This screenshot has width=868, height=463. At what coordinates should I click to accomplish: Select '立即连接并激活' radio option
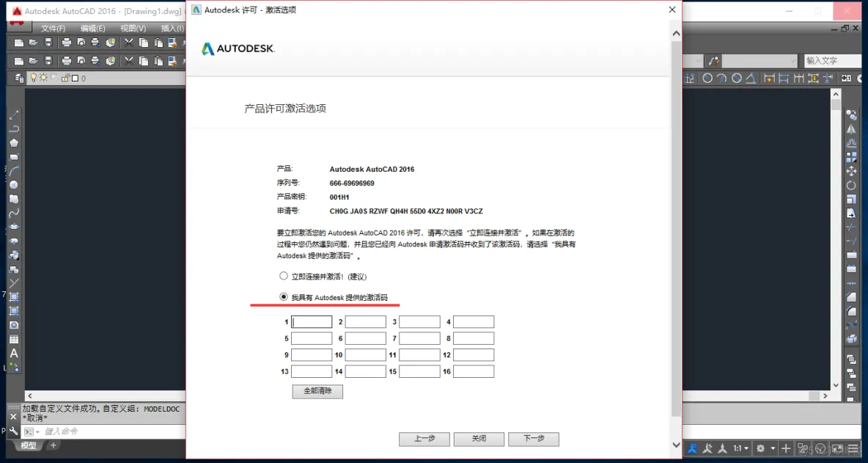pyautogui.click(x=284, y=276)
